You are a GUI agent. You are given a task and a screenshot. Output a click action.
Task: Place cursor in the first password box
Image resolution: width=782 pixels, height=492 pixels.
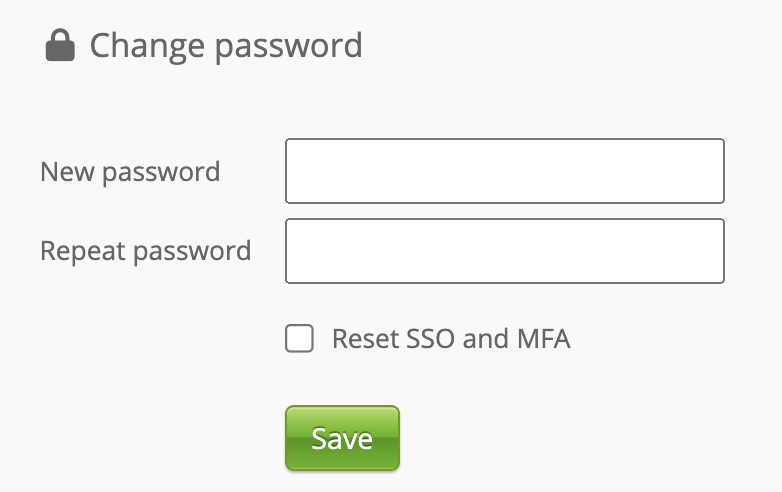[x=504, y=171]
